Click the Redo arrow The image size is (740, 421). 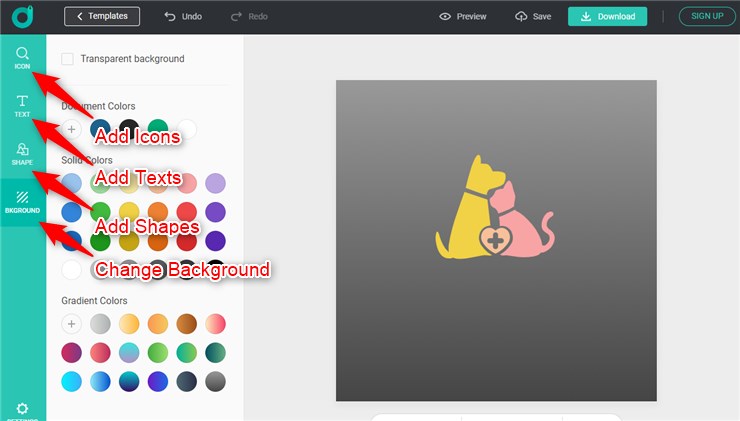[249, 16]
